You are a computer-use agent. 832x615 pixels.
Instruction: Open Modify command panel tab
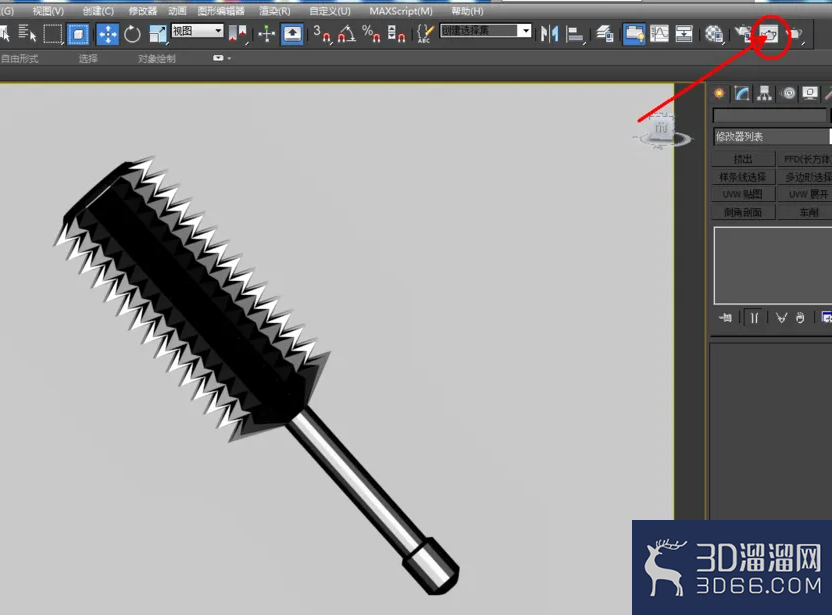(x=742, y=93)
